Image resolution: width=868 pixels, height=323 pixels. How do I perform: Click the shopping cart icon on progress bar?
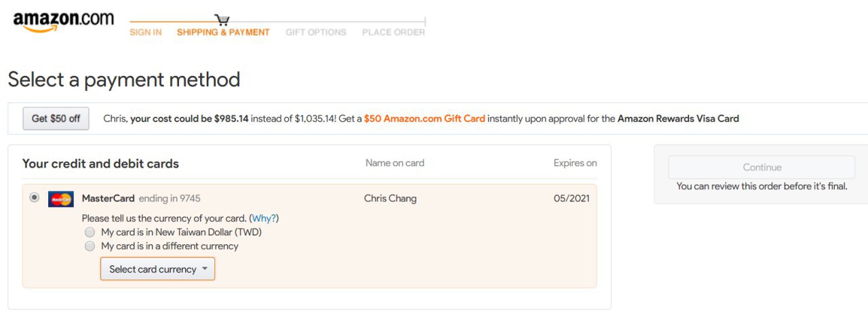[222, 20]
